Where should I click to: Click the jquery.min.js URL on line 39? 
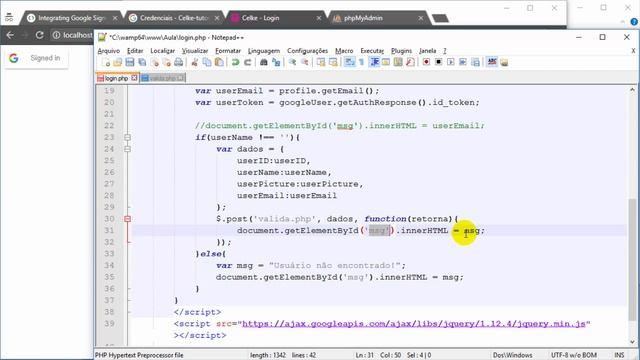pyautogui.click(x=414, y=324)
